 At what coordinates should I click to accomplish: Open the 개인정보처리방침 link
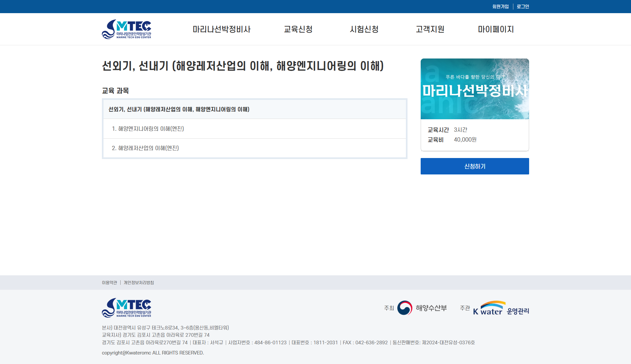point(139,283)
